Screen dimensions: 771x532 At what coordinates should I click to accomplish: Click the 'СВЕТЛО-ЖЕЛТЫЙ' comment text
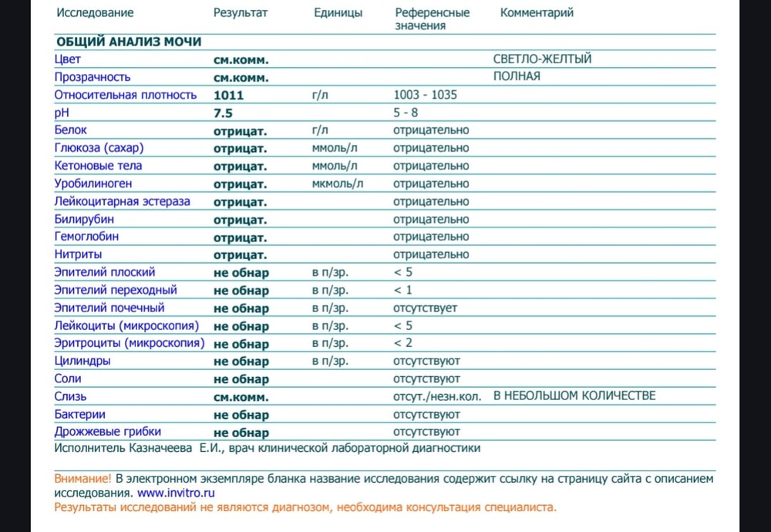(x=542, y=59)
